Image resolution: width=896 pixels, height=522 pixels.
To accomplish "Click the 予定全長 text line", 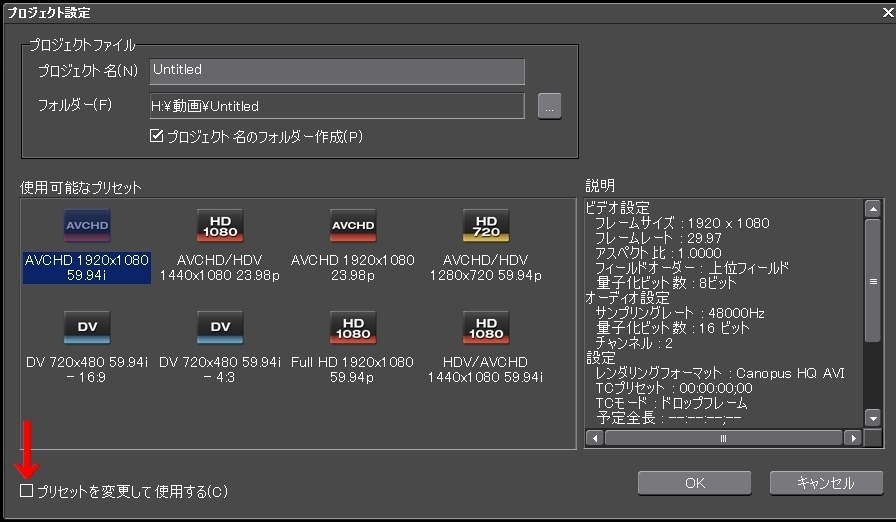I will [x=669, y=418].
